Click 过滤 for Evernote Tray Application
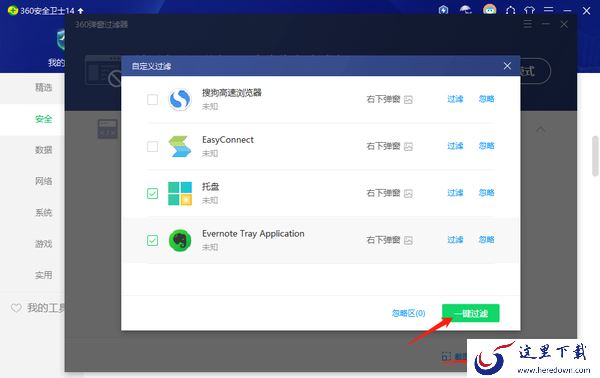Screen dimensions: 600x378 (x=455, y=240)
